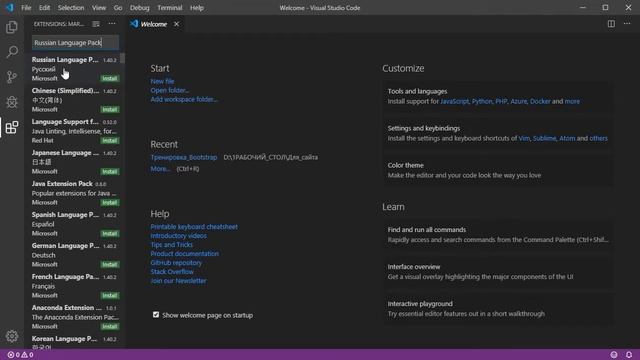Toggle Show welcome page on startup
The width and height of the screenshot is (640, 360).
(156, 315)
